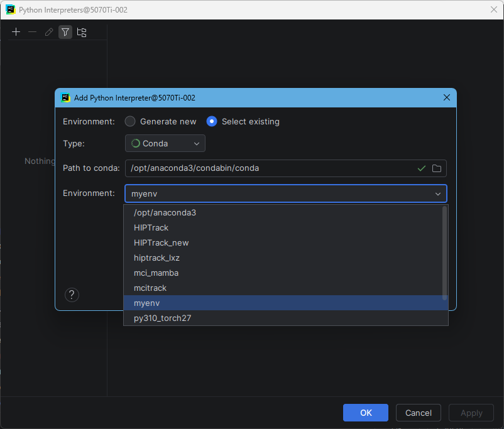Click the environment list scrollbar
The image size is (504, 429).
tap(445, 253)
